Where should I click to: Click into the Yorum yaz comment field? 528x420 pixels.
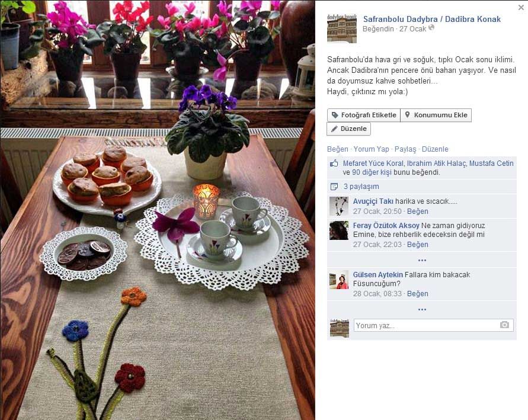pyautogui.click(x=433, y=325)
